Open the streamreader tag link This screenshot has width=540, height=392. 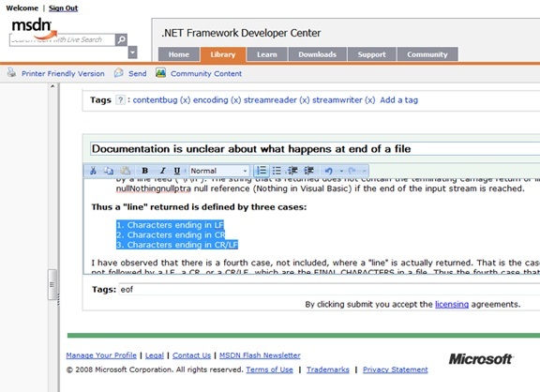(x=270, y=100)
